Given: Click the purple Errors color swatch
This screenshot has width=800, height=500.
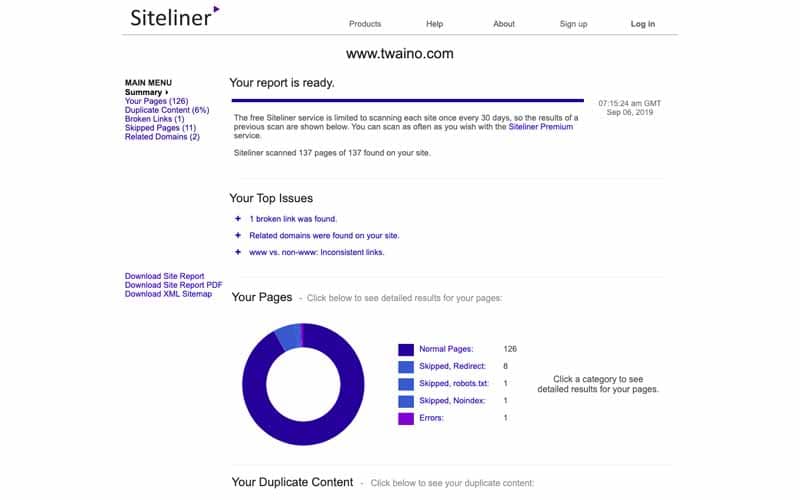Looking at the screenshot, I should pyautogui.click(x=406, y=419).
